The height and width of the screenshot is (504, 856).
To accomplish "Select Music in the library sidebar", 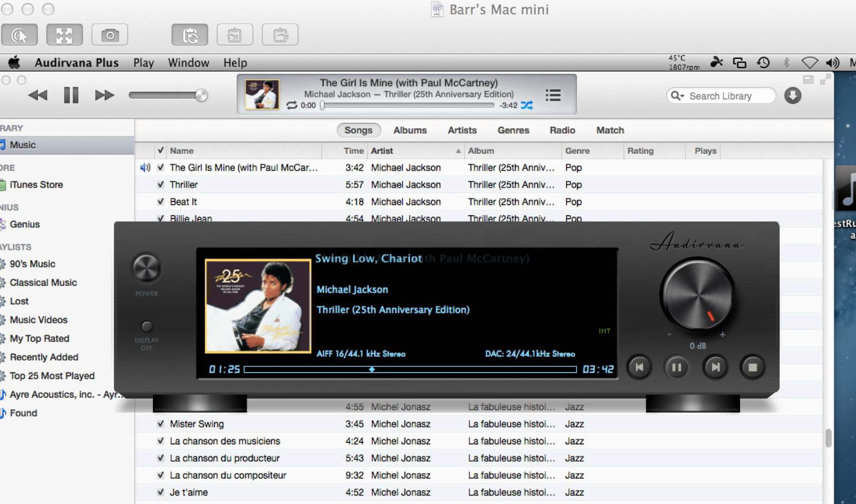I will click(x=67, y=145).
